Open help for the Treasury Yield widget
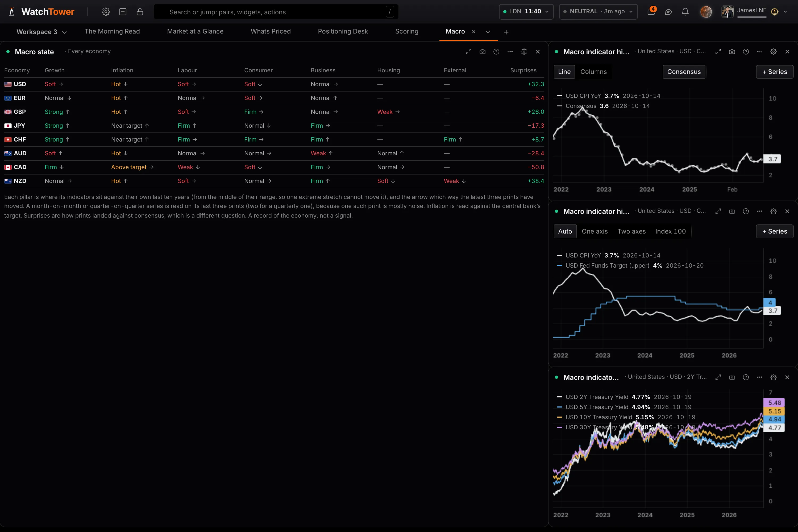 746,377
